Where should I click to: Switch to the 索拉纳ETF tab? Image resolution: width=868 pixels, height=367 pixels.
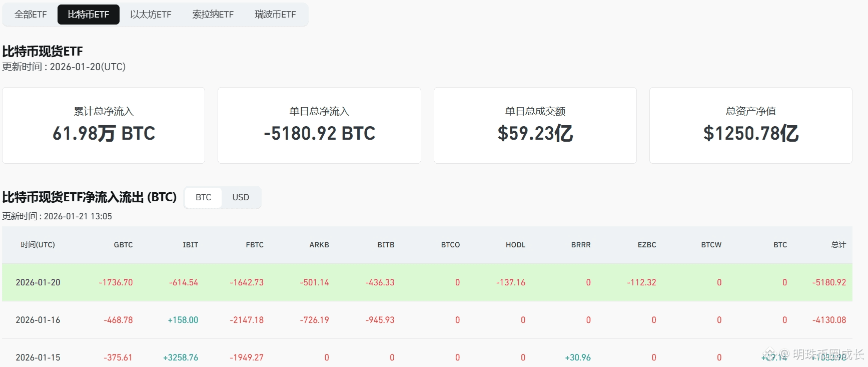(x=213, y=15)
